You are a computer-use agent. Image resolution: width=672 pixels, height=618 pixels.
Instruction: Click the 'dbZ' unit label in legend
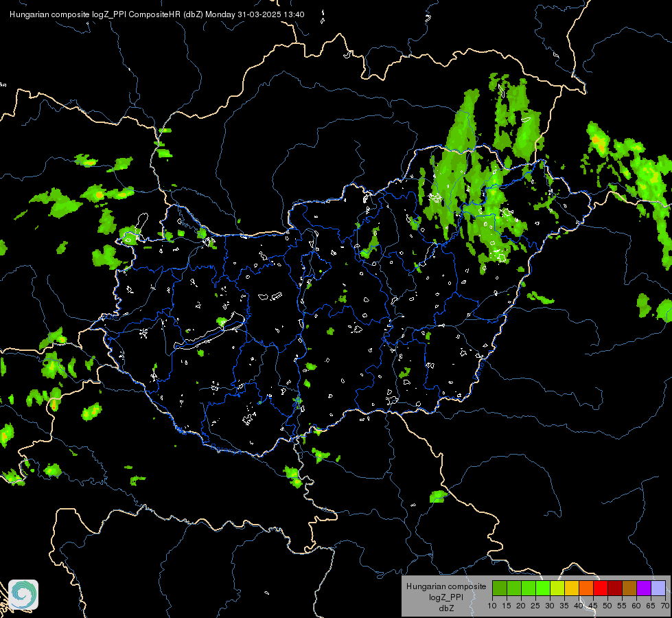tap(446, 608)
